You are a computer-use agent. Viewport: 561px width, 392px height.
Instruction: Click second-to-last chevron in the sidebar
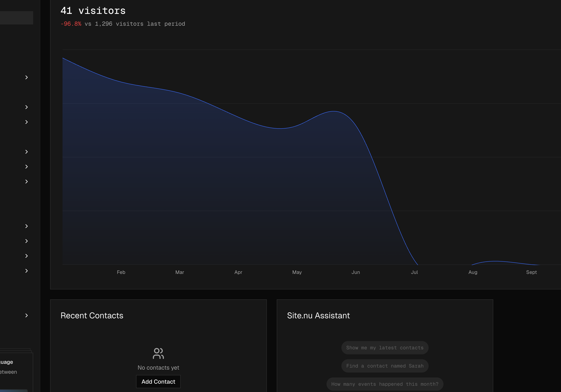pyautogui.click(x=26, y=271)
